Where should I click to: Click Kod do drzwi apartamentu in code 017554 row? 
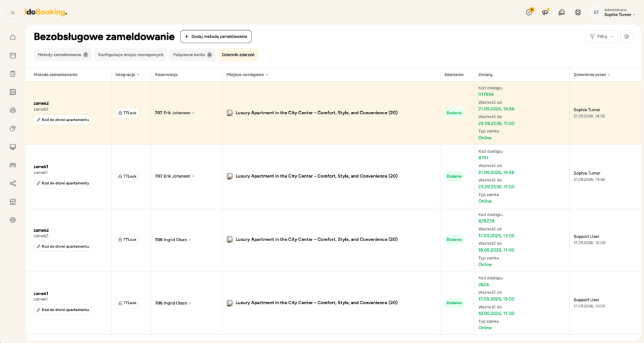coord(63,120)
